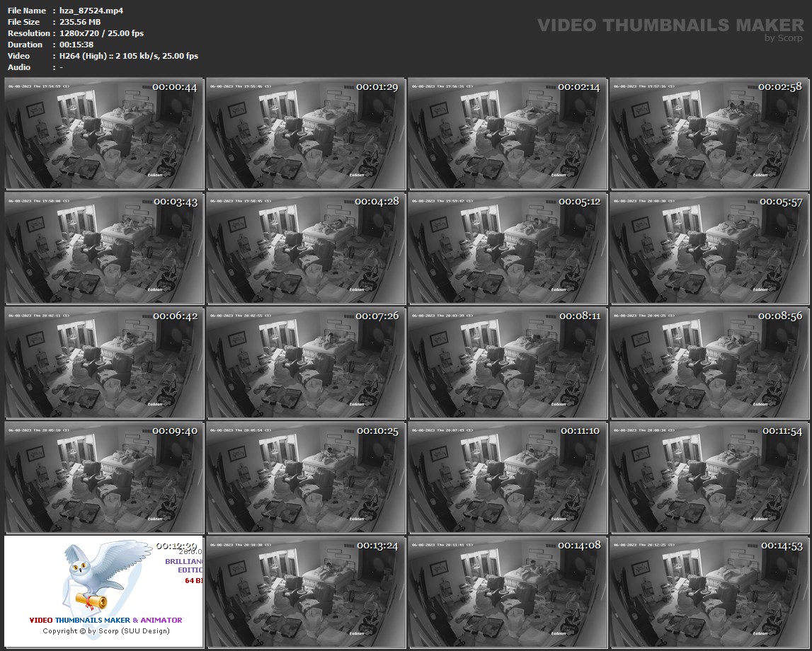Choose the last thumbnail at 00:14:53
812x651 pixels.
click(709, 592)
